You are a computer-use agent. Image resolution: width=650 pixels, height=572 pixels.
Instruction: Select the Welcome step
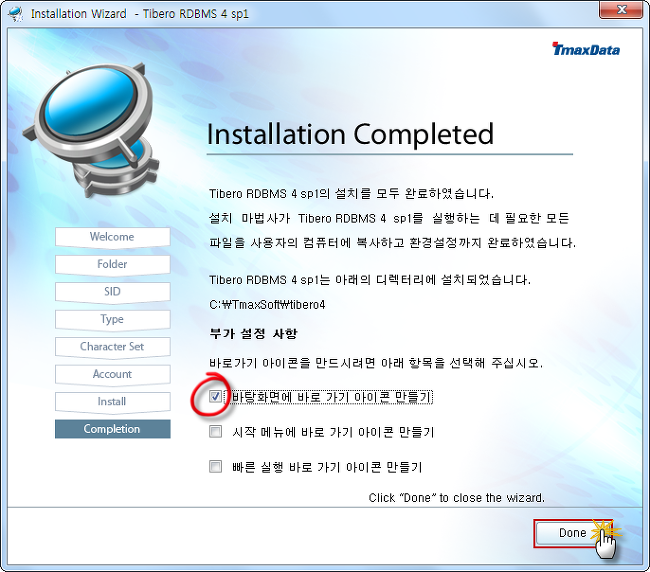(112, 237)
